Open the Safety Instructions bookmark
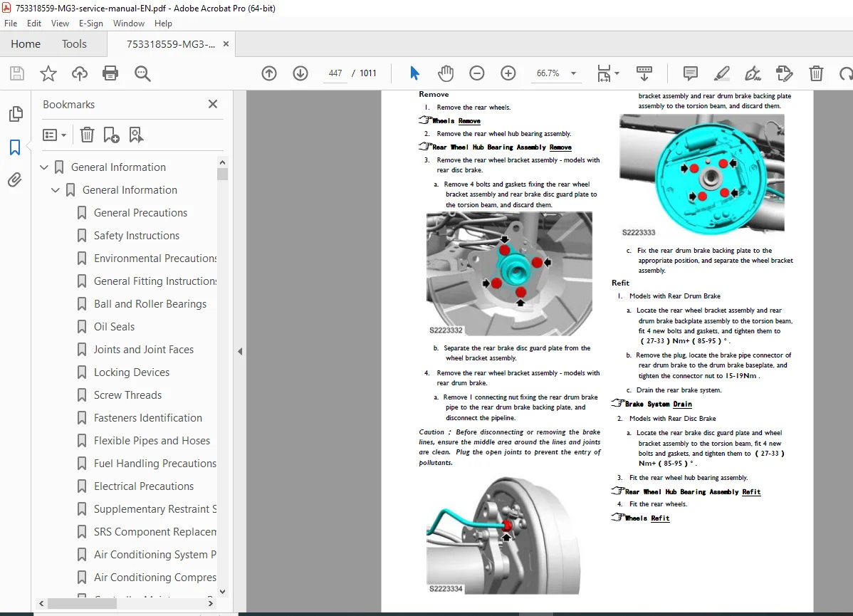The height and width of the screenshot is (616, 853). pyautogui.click(x=137, y=236)
